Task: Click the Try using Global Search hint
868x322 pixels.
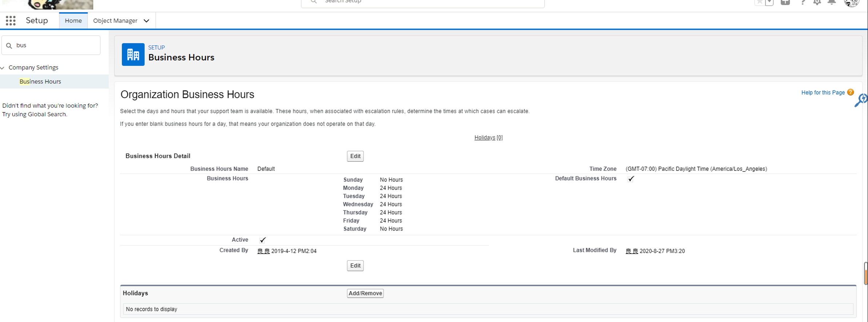Action: (35, 114)
